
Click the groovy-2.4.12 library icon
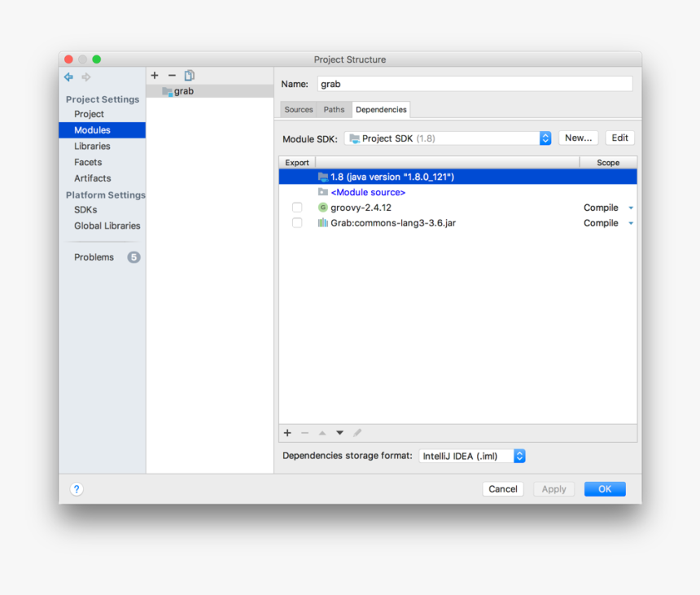point(323,207)
